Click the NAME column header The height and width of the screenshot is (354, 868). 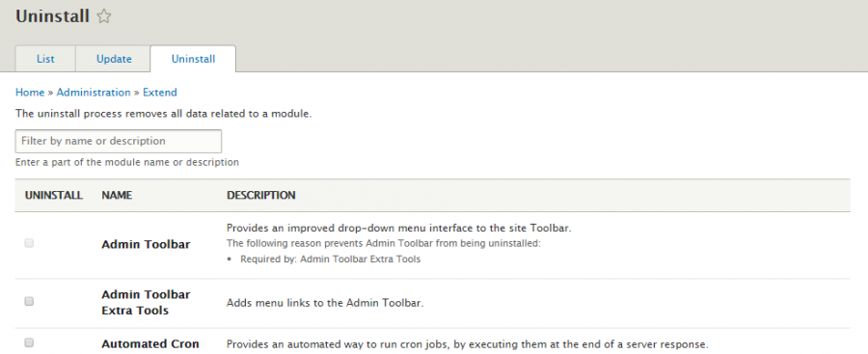click(117, 195)
